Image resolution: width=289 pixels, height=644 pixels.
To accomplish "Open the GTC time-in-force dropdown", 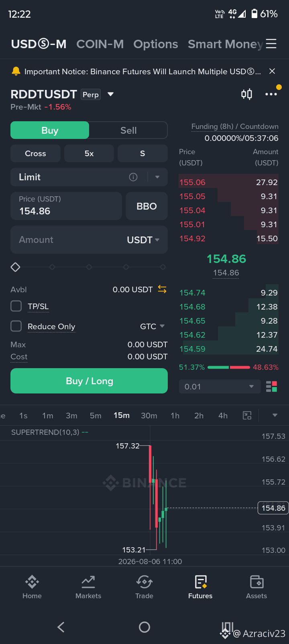I will [153, 326].
